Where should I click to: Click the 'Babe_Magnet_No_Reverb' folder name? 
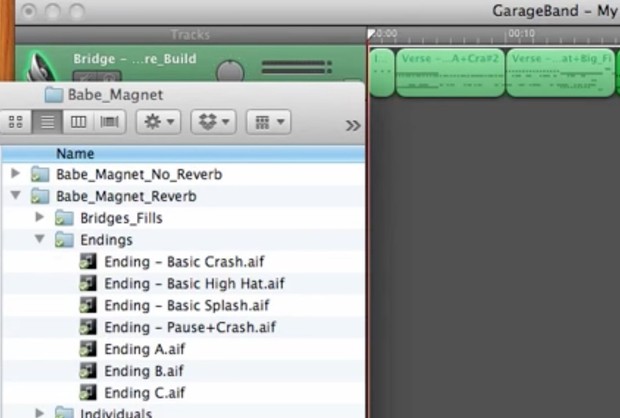pos(139,174)
